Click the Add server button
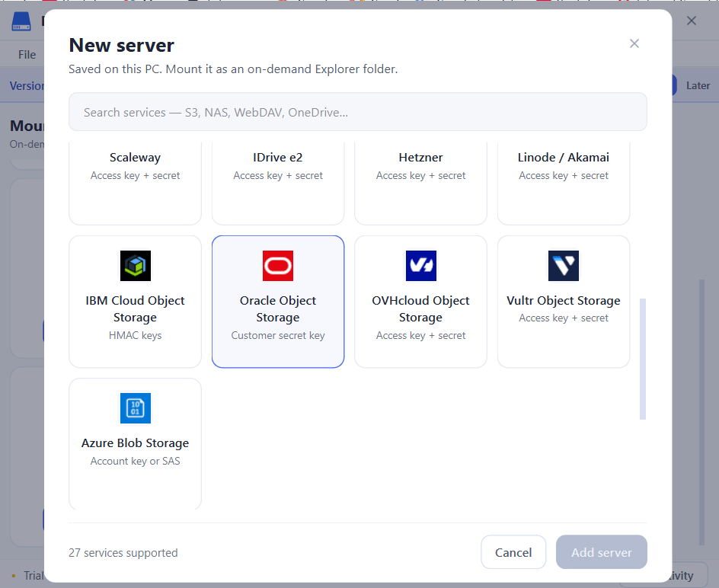 click(602, 552)
